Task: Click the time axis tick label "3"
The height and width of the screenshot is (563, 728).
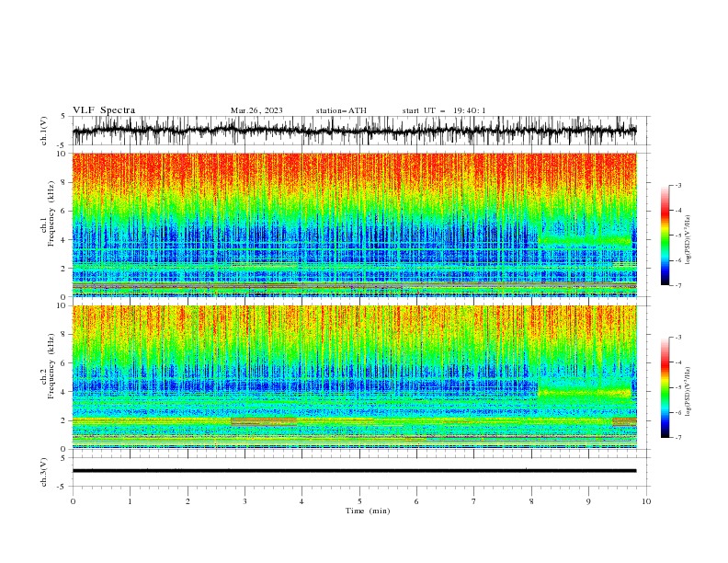Action: [x=245, y=501]
